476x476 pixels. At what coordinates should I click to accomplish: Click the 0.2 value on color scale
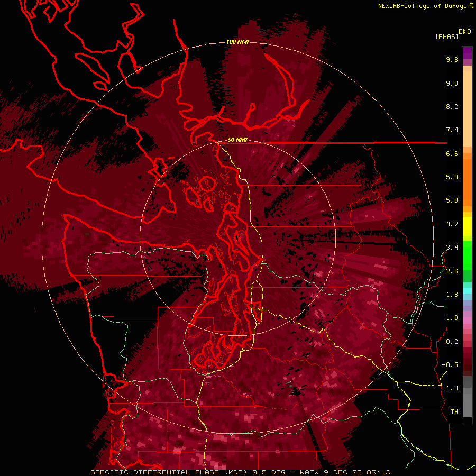(x=452, y=342)
